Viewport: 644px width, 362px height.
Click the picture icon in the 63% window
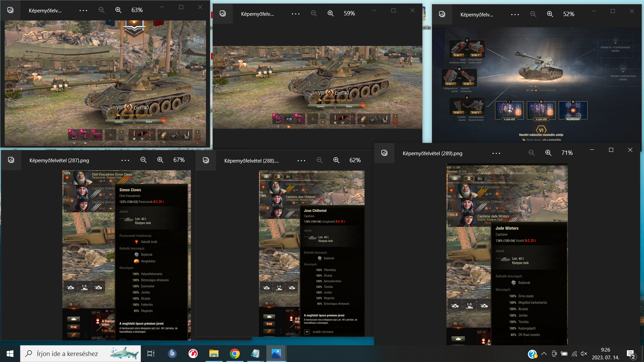point(10,10)
